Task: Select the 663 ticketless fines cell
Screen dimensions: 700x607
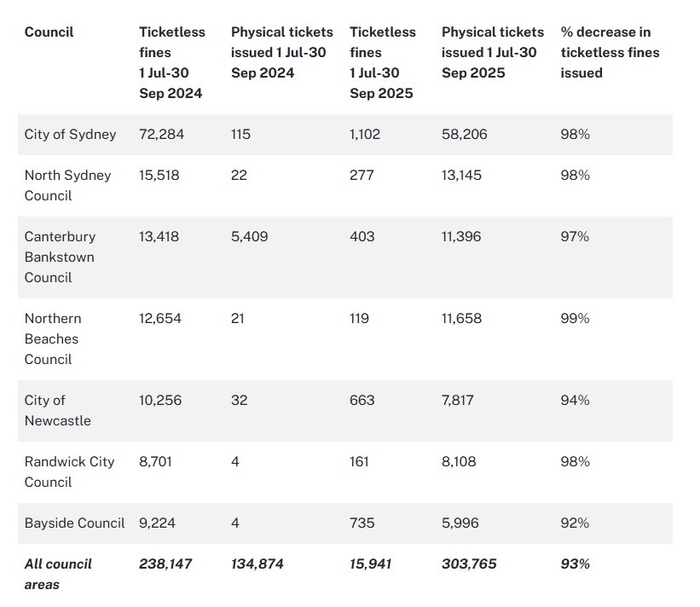Action: click(362, 400)
